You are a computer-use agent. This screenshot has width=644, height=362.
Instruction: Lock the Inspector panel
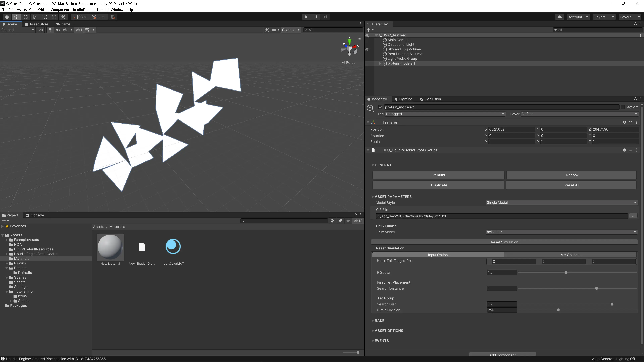coord(635,99)
